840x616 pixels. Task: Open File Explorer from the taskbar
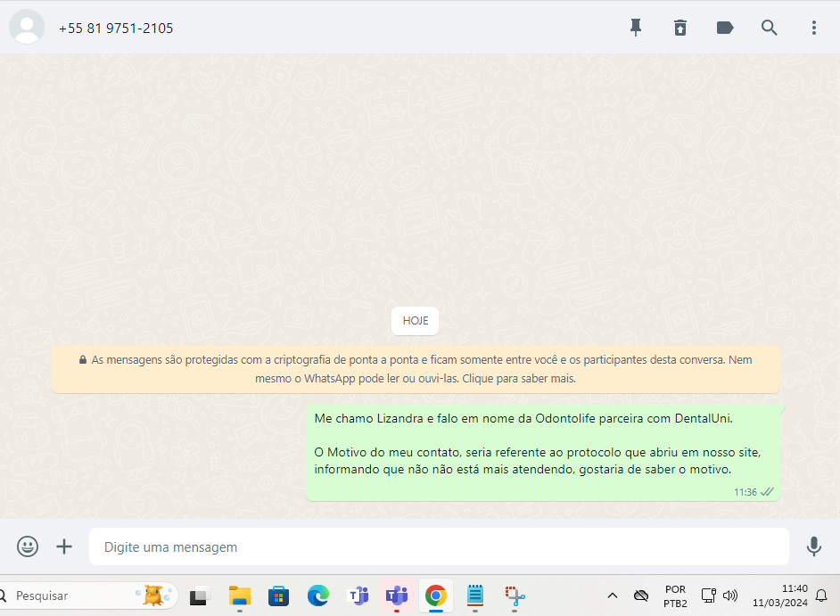240,595
